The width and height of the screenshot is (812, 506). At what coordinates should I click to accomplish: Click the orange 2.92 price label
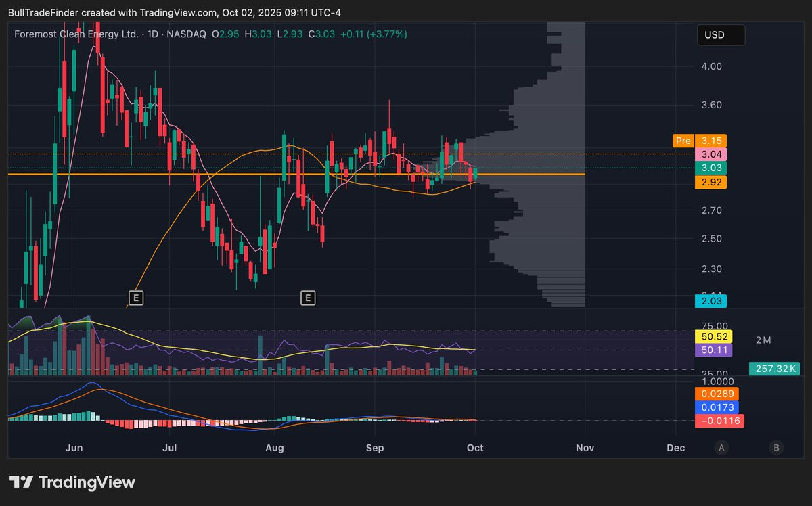pos(711,182)
